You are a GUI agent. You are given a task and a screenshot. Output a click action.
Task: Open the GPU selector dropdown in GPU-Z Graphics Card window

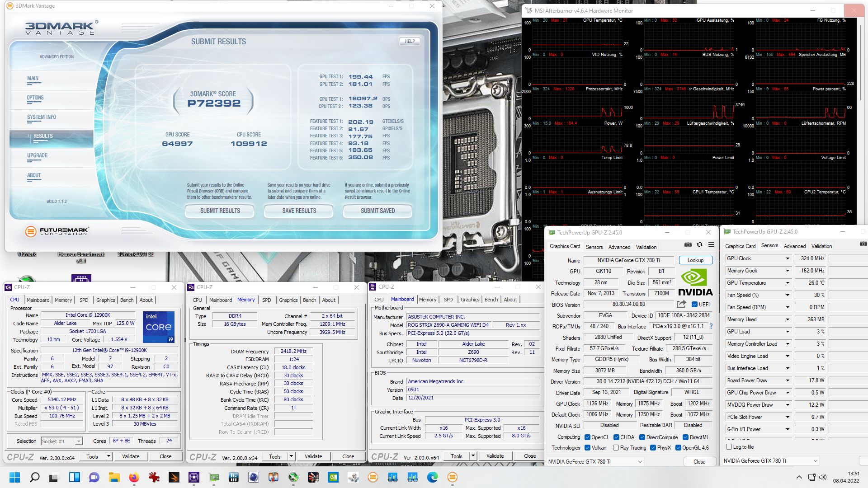click(x=595, y=461)
